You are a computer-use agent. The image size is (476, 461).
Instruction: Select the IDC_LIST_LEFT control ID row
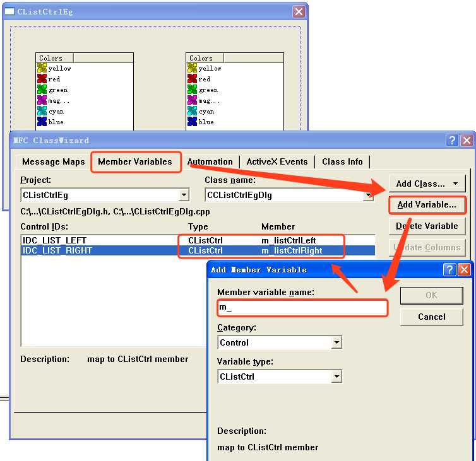coord(198,240)
